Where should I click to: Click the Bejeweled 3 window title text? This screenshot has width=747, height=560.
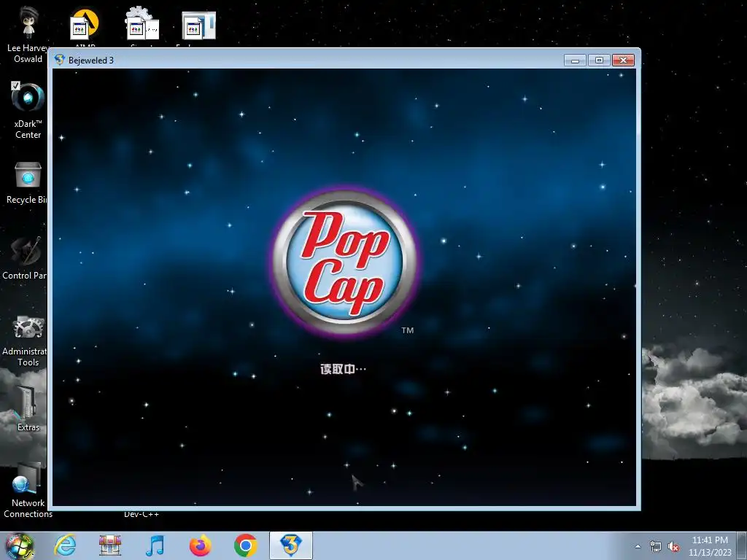tap(91, 61)
